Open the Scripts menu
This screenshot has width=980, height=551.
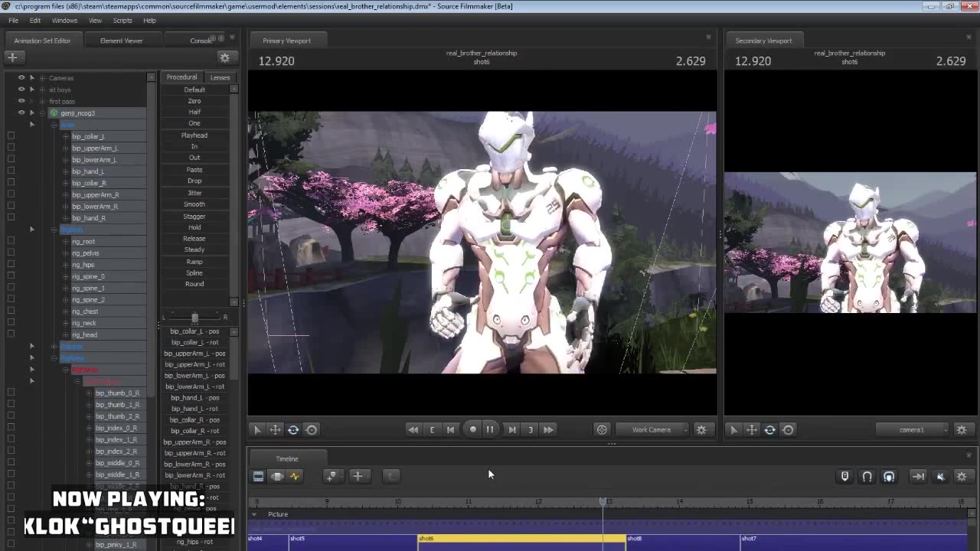click(122, 21)
